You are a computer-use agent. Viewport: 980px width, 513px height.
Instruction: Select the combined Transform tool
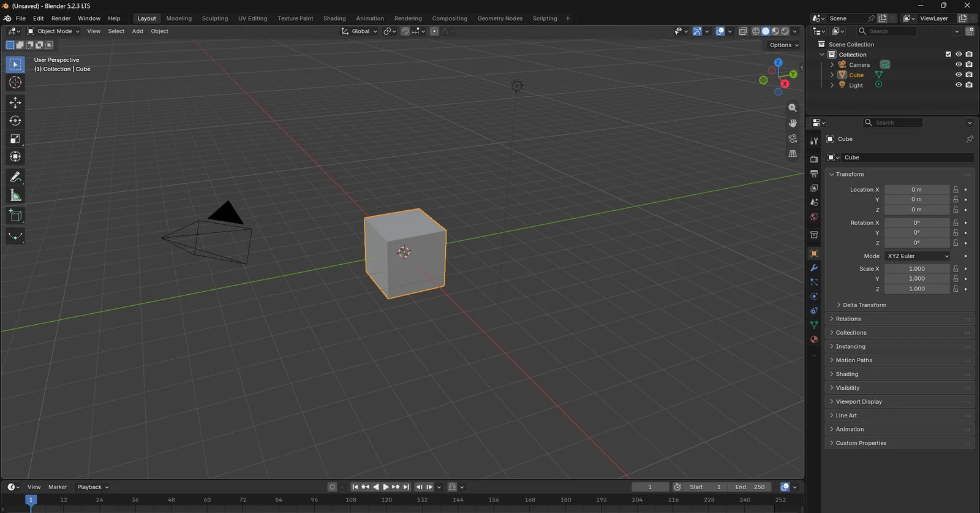tap(15, 157)
